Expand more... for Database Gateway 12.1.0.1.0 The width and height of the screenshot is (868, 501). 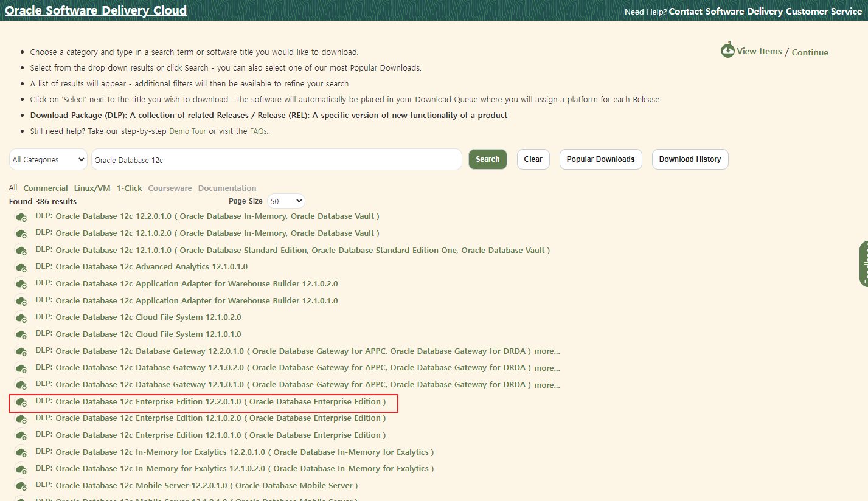click(x=547, y=385)
